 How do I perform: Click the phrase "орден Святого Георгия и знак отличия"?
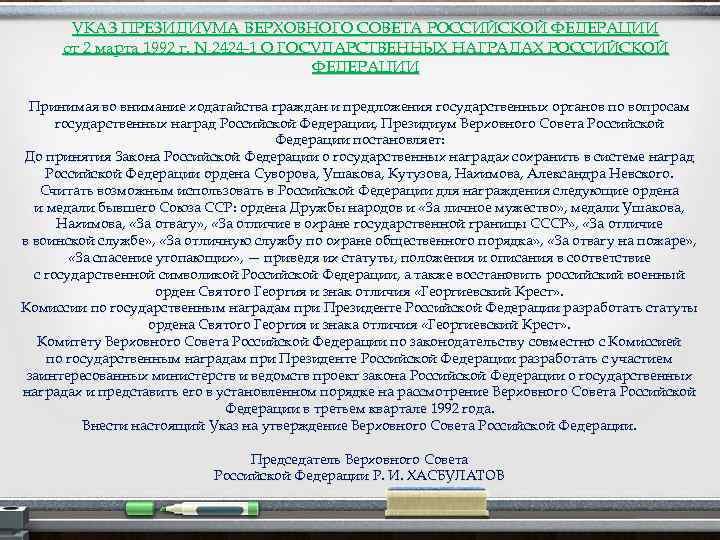click(x=282, y=292)
